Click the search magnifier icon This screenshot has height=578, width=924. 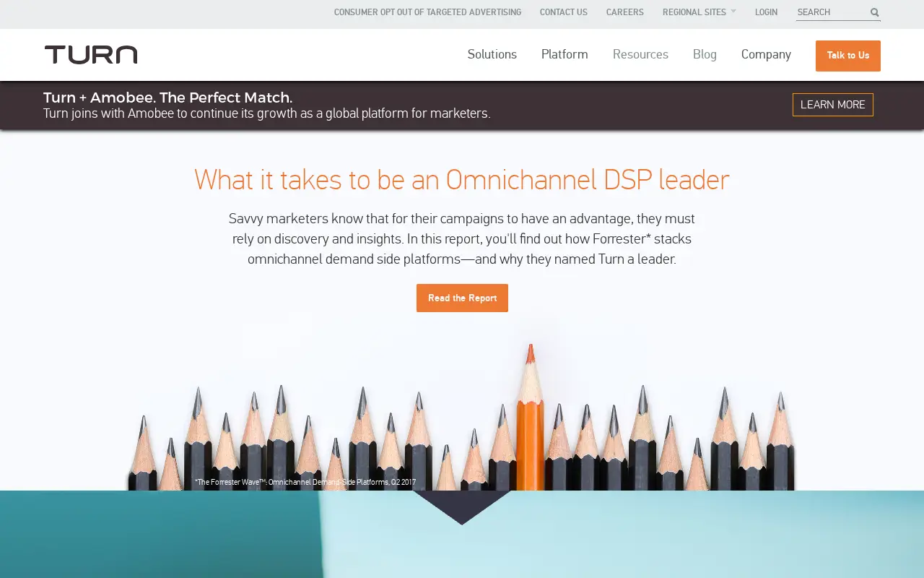coord(874,12)
